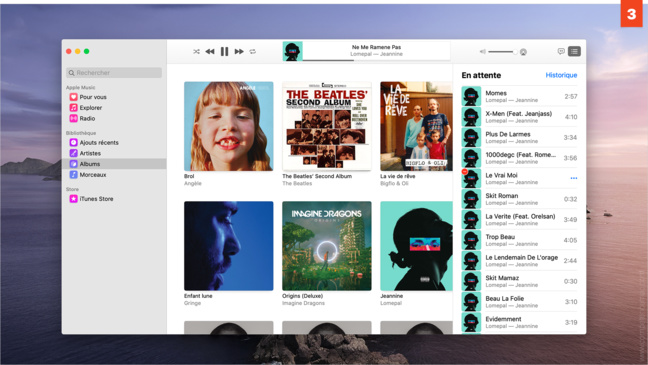Click the iTunes Store star icon
648x365 pixels.
click(x=73, y=199)
